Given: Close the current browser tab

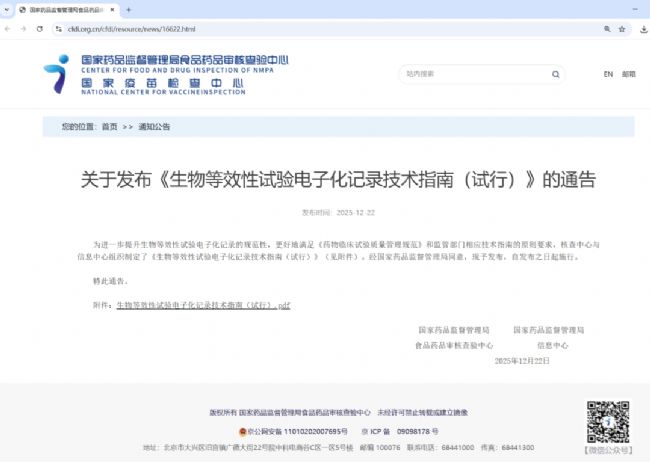Looking at the screenshot, I should click(x=113, y=9).
